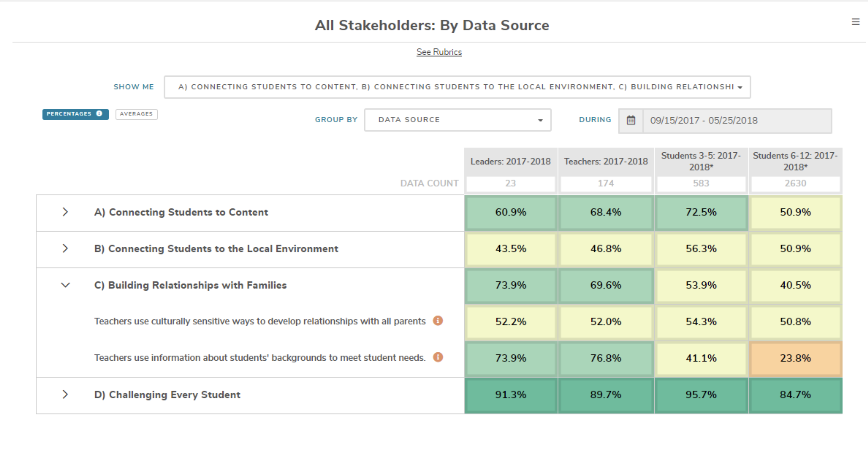Click info icon beside students' backgrounds row
Image resolution: width=868 pixels, height=460 pixels.
[x=438, y=357]
